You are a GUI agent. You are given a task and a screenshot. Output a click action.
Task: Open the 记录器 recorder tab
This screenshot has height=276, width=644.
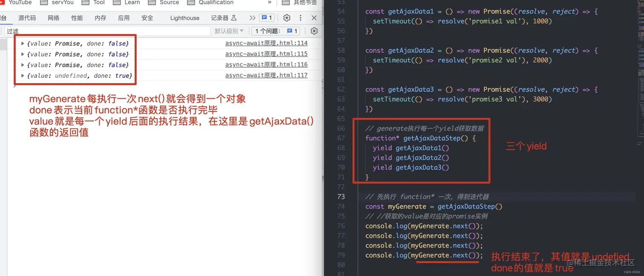pyautogui.click(x=224, y=18)
